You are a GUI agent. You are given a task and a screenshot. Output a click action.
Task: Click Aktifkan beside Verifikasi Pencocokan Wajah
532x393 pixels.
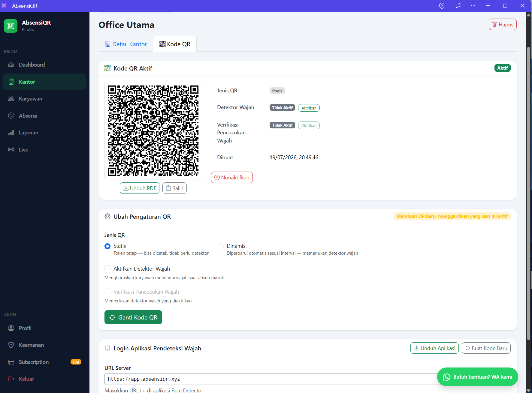tap(309, 125)
